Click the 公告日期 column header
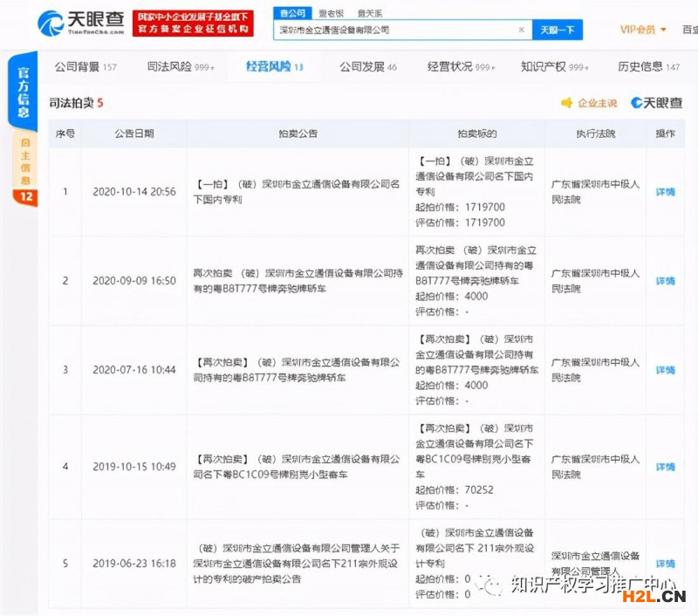 point(134,133)
